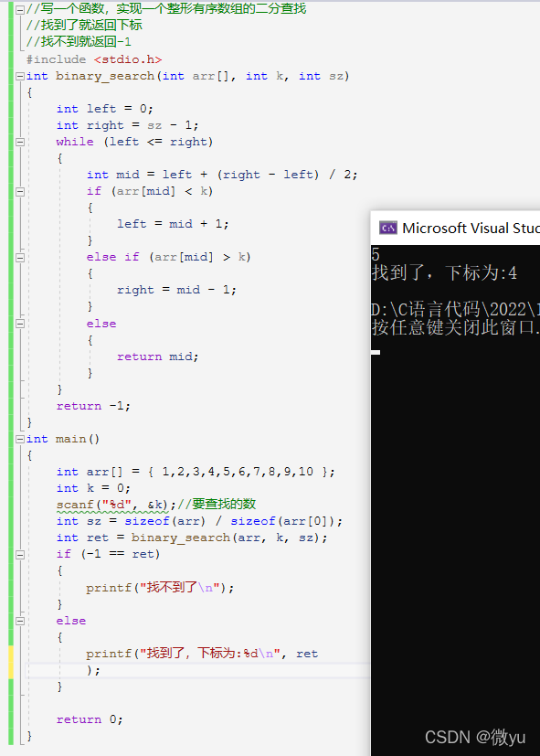The image size is (540, 756).
Task: Click the int ret = binary_search(arr, k, sz) line
Action: coord(192,538)
